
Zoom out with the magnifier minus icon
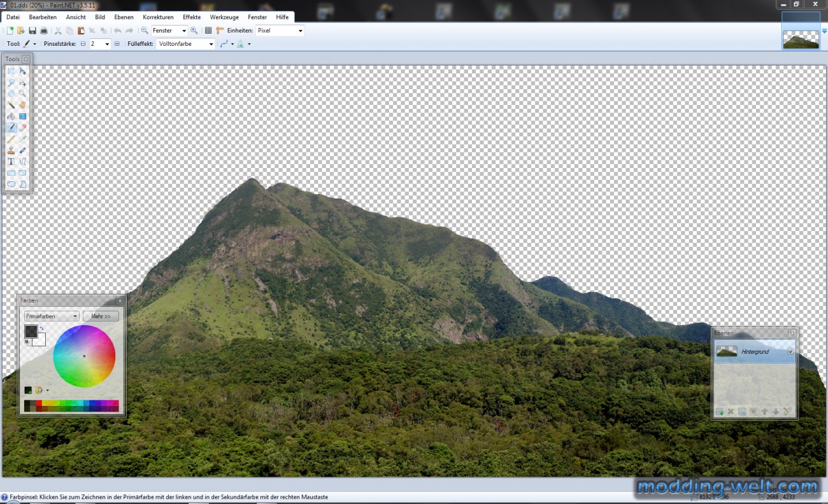(145, 31)
